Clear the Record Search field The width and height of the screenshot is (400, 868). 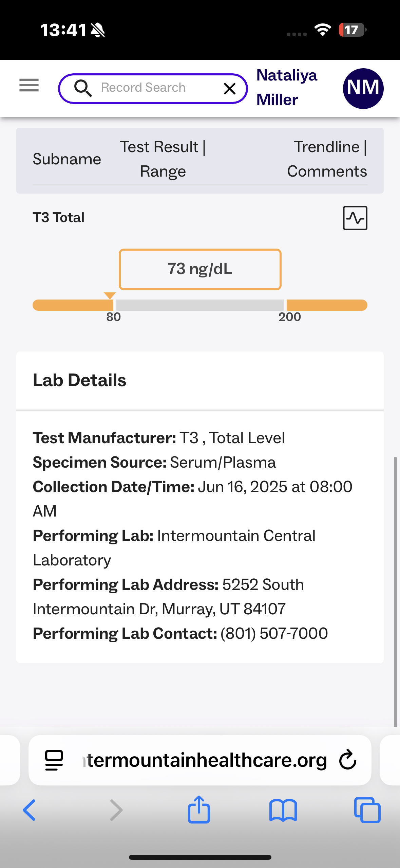pos(230,89)
